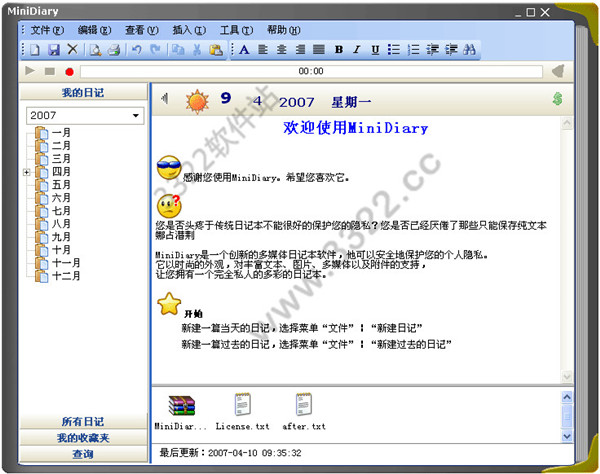Open the 查看 menu
Viewport: 600px width, 474px height.
(x=142, y=30)
